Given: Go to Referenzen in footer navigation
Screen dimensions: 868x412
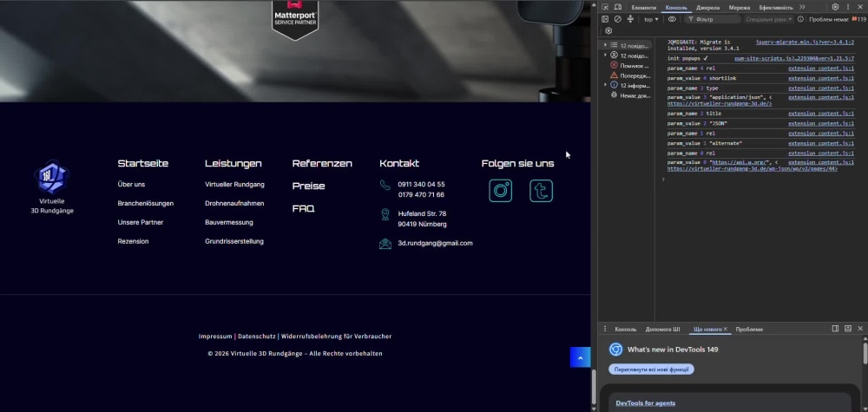Looking at the screenshot, I should point(322,164).
